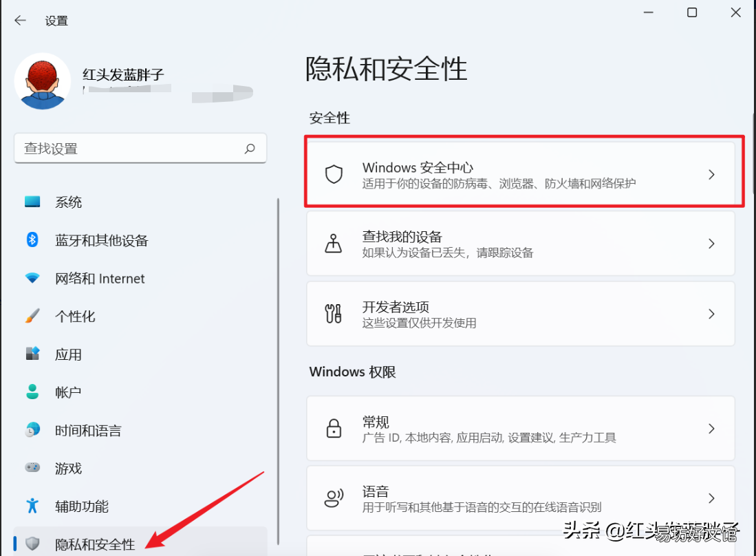The height and width of the screenshot is (556, 756).
Task: Click the gamepad 游戏 icon
Action: (32, 467)
